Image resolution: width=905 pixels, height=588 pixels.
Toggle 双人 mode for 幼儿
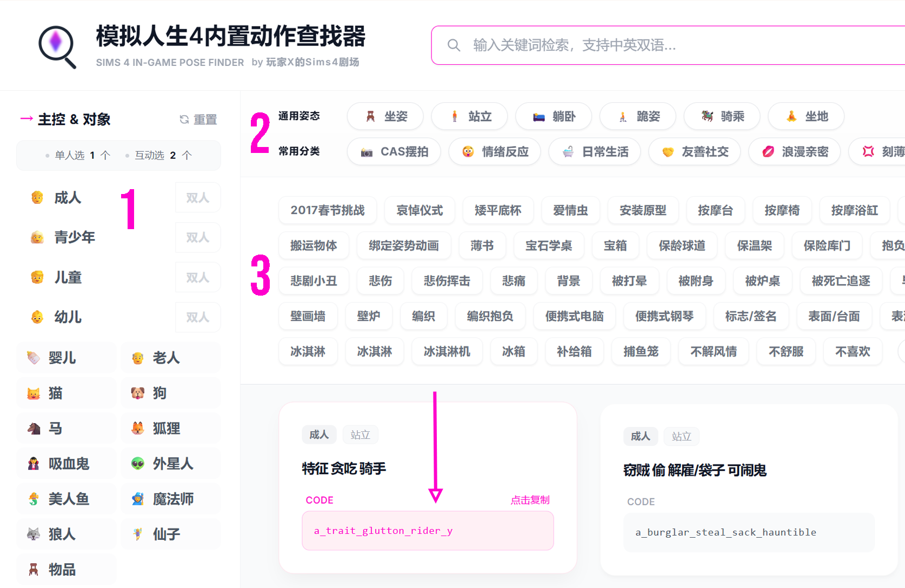click(197, 317)
